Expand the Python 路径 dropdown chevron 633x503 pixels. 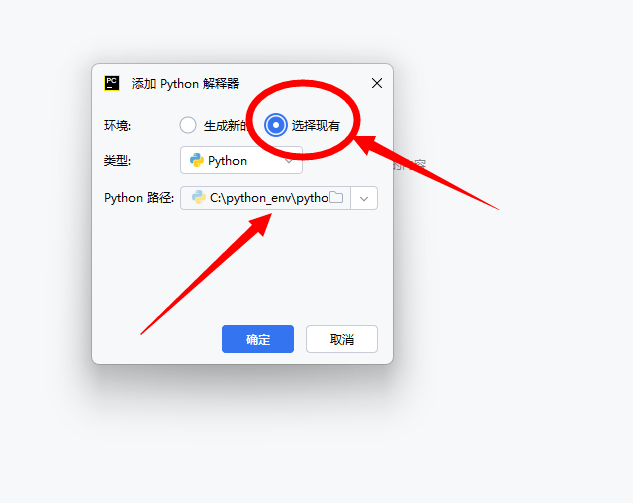coord(364,198)
